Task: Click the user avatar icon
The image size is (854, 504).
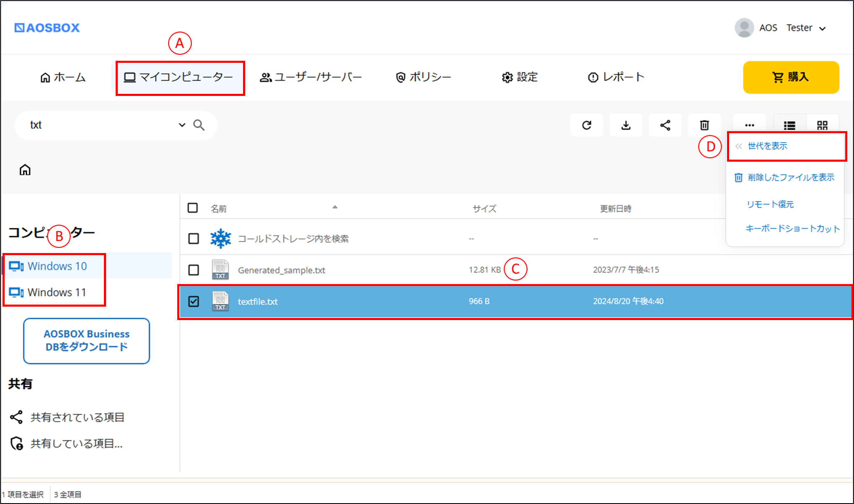Action: [744, 28]
